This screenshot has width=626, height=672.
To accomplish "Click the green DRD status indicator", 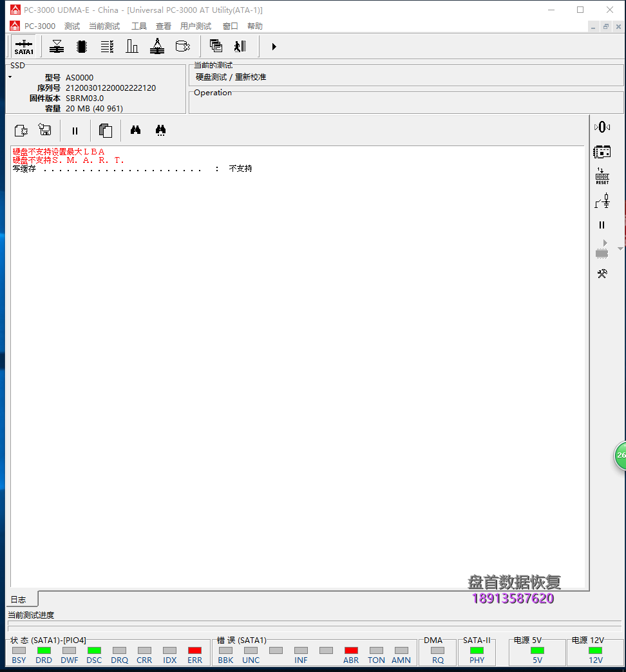I will (44, 651).
